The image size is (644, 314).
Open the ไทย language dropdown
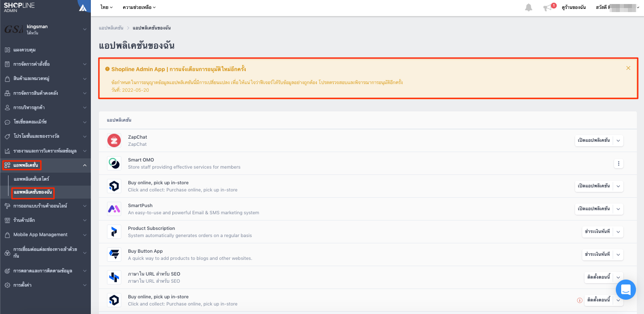coord(107,8)
